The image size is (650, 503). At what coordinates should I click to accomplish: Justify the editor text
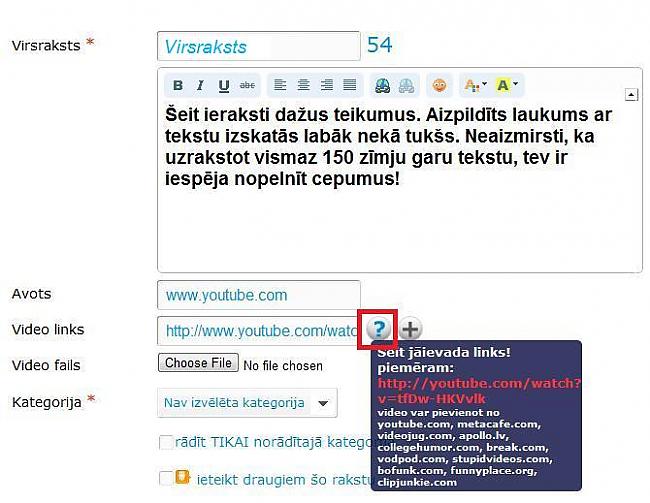[x=350, y=85]
